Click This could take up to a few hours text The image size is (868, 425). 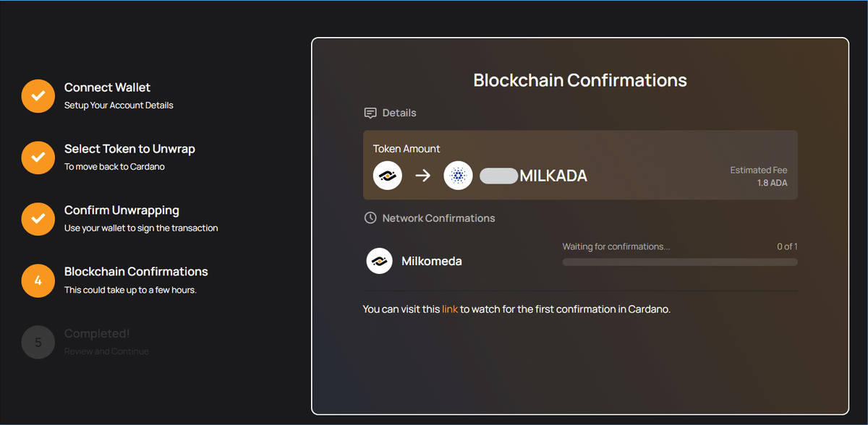[x=130, y=290]
